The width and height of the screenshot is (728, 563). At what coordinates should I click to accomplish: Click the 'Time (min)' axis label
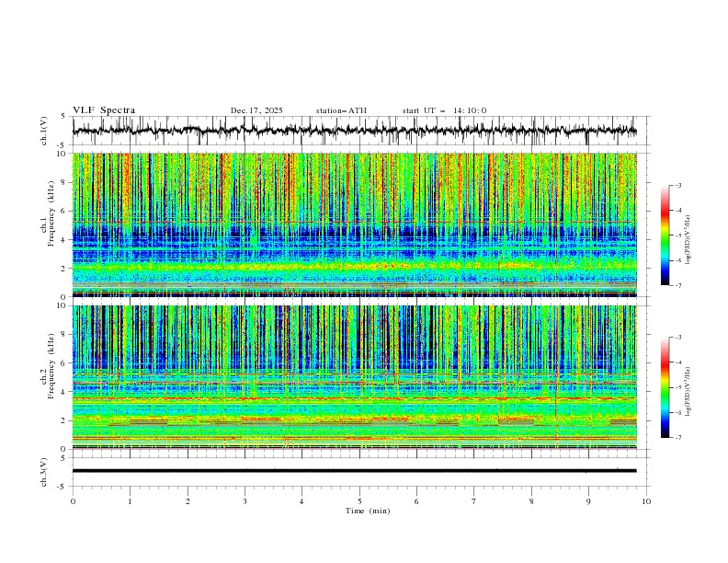[x=368, y=511]
